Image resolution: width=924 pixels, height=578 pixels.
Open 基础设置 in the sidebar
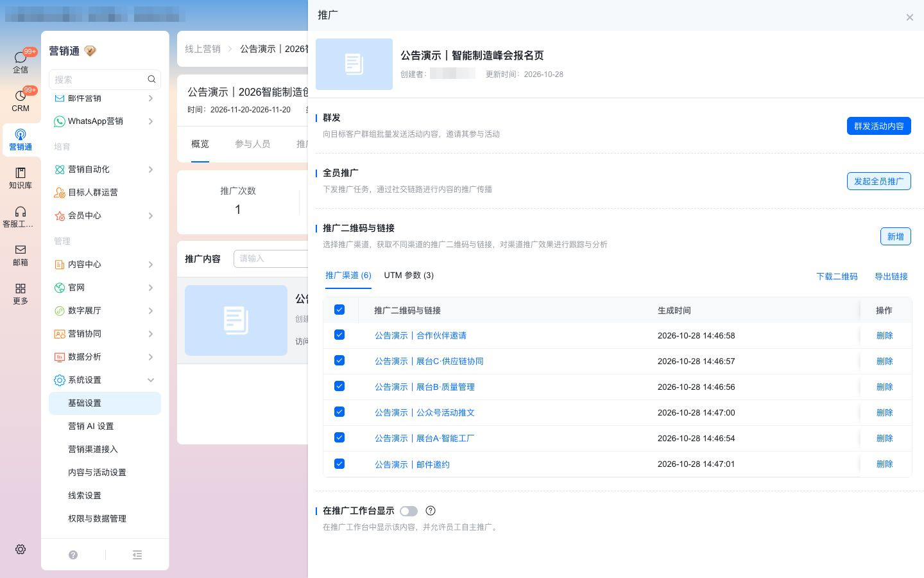[x=105, y=403]
